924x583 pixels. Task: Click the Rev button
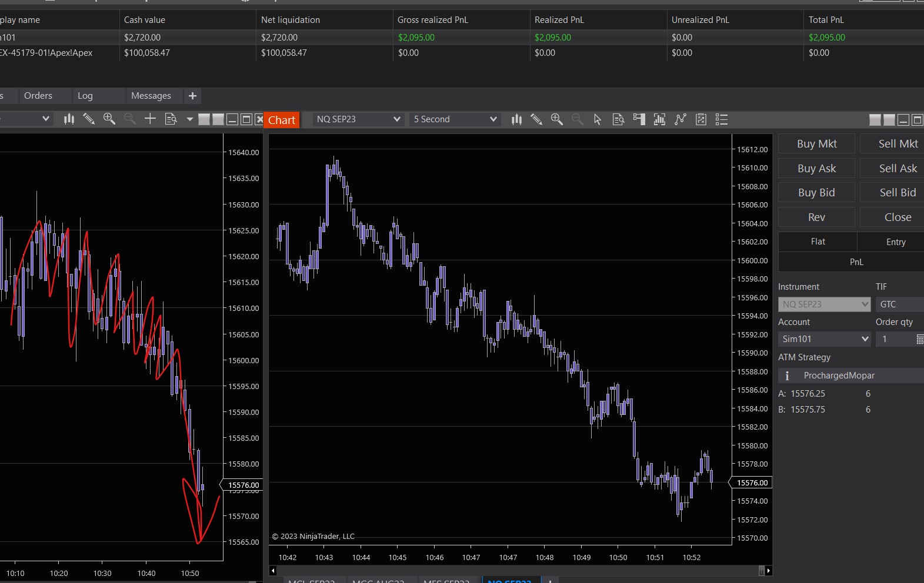(816, 217)
